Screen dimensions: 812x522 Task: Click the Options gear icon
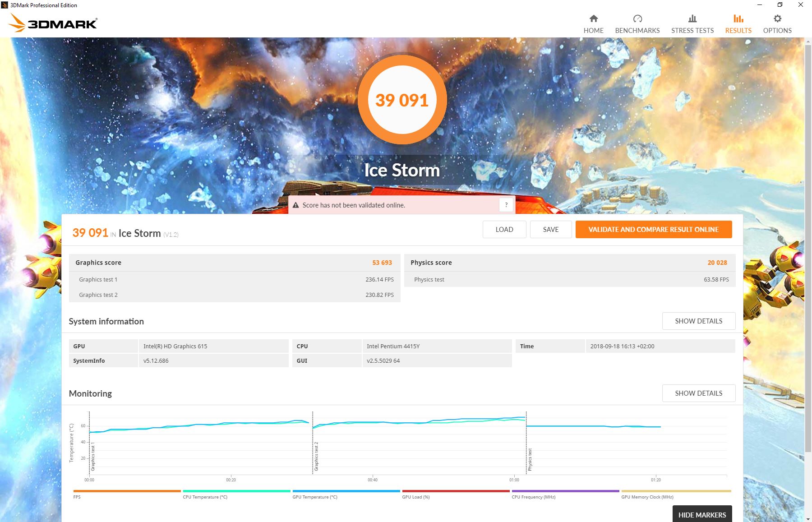(x=777, y=18)
